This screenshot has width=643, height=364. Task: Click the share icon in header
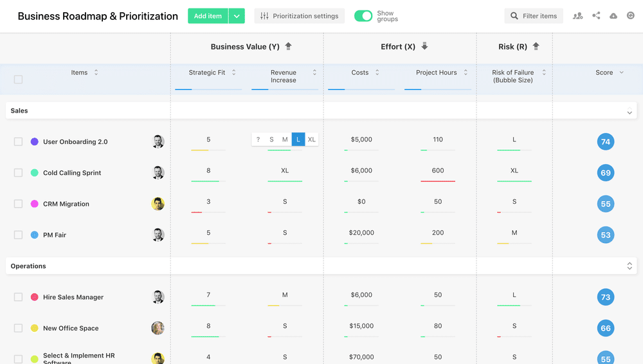[x=596, y=16]
